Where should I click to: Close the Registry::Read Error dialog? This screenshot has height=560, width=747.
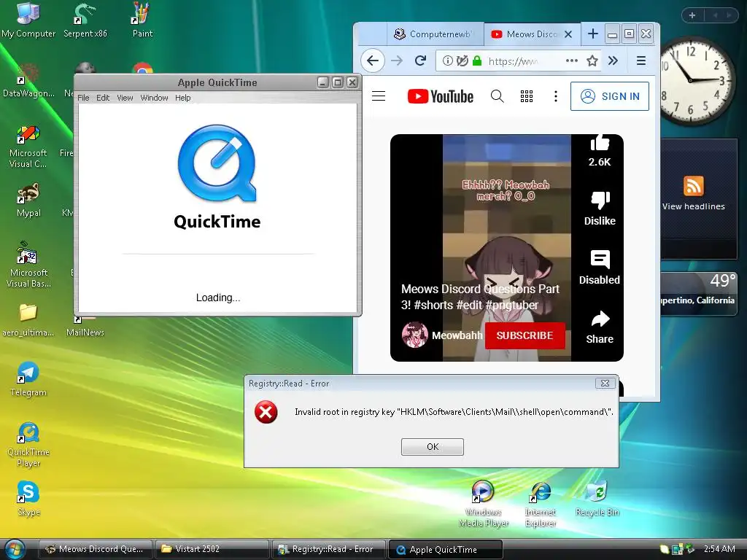[605, 384]
